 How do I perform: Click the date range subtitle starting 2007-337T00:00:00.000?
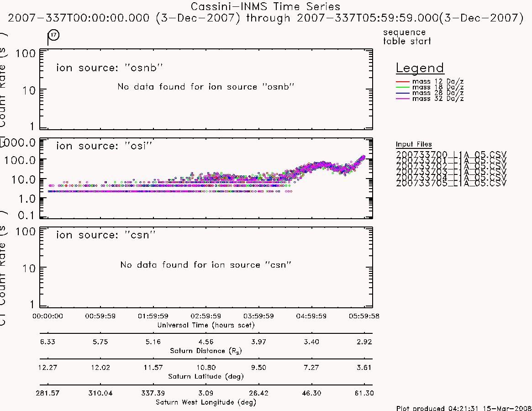(x=266, y=18)
